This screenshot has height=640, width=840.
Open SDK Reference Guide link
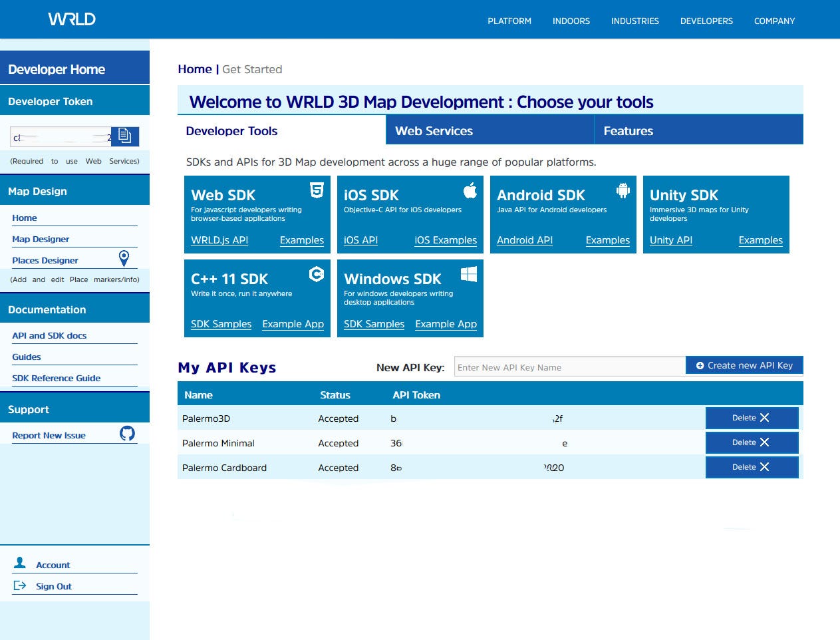pos(57,379)
